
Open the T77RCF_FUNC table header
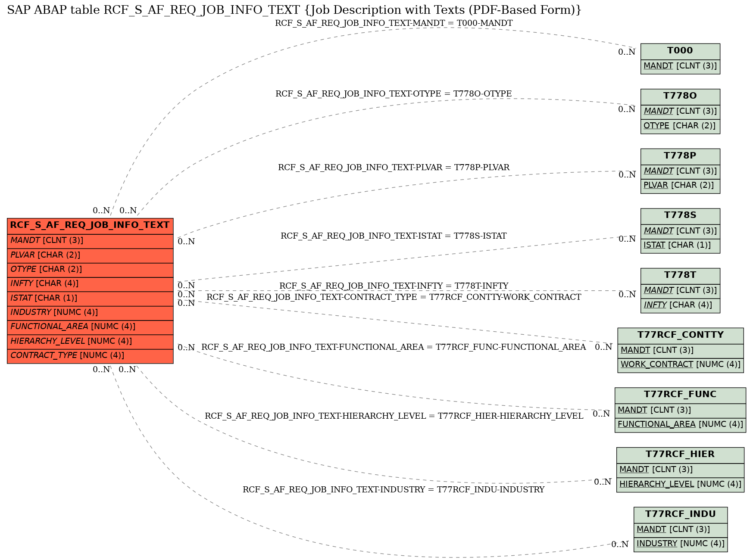680,395
